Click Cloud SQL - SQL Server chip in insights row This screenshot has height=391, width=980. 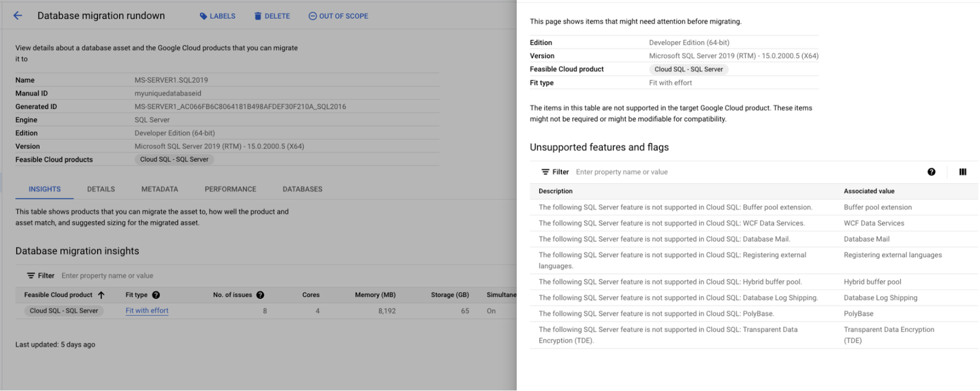tap(64, 311)
